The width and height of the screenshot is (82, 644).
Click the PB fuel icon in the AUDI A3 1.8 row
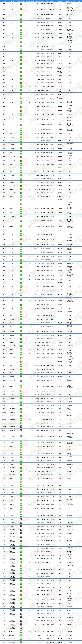(21, 4)
